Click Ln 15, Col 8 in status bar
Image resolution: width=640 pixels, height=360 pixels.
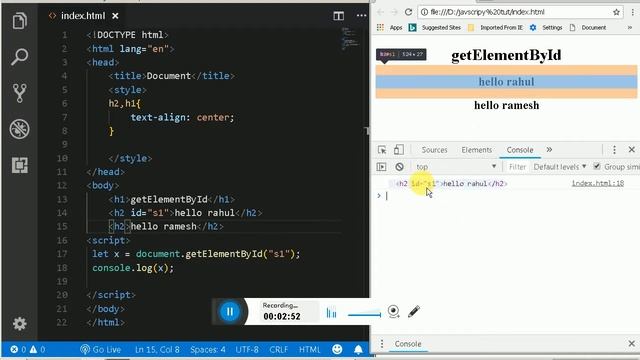tap(157, 350)
